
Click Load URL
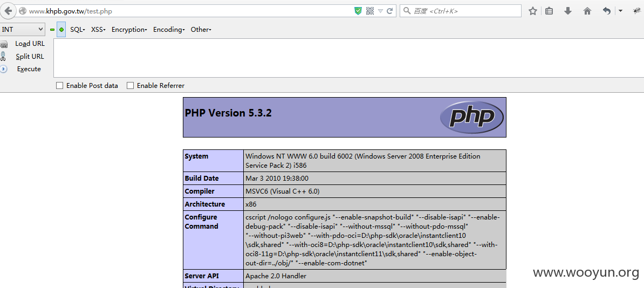coord(30,44)
